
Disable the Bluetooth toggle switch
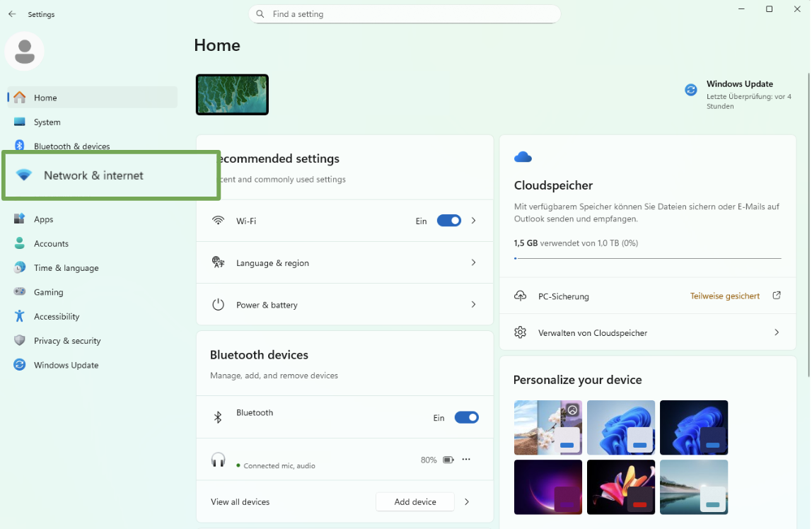point(466,417)
